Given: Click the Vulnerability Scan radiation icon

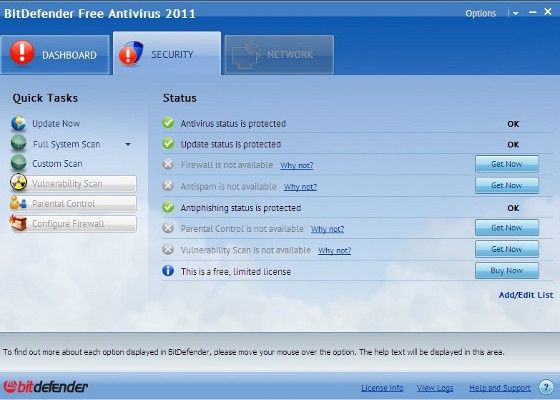Looking at the screenshot, I should tap(18, 182).
